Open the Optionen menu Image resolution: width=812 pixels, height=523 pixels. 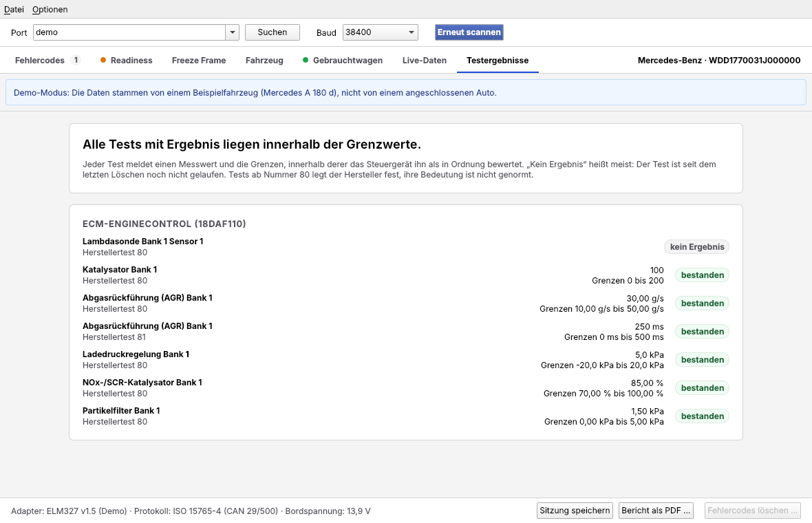(50, 10)
